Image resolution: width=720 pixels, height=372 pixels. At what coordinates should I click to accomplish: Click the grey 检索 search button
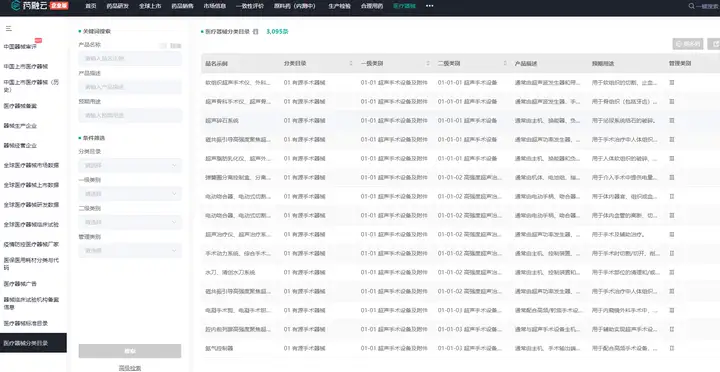point(130,351)
